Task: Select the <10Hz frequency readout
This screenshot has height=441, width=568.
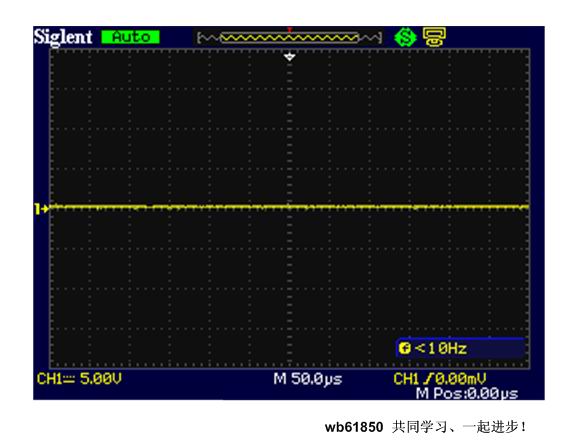Action: (440, 349)
